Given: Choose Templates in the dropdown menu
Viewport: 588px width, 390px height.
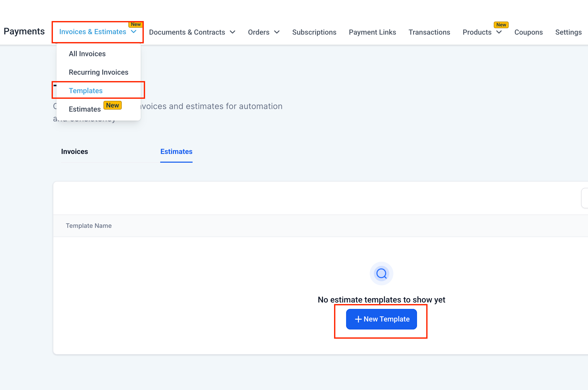Looking at the screenshot, I should (x=86, y=91).
